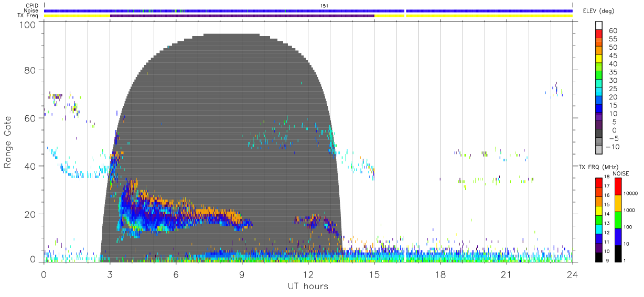The width and height of the screenshot is (644, 297).
Task: Click the ELEV legend label 35
Action: 613,72
